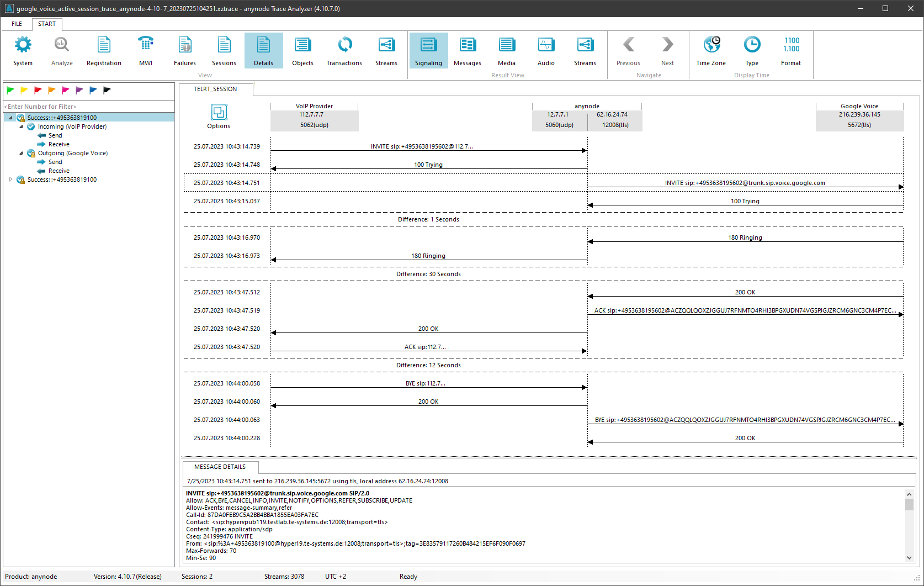The image size is (924, 586).
Task: Select the 200 OK at 10:44:00.228
Action: [x=745, y=439]
